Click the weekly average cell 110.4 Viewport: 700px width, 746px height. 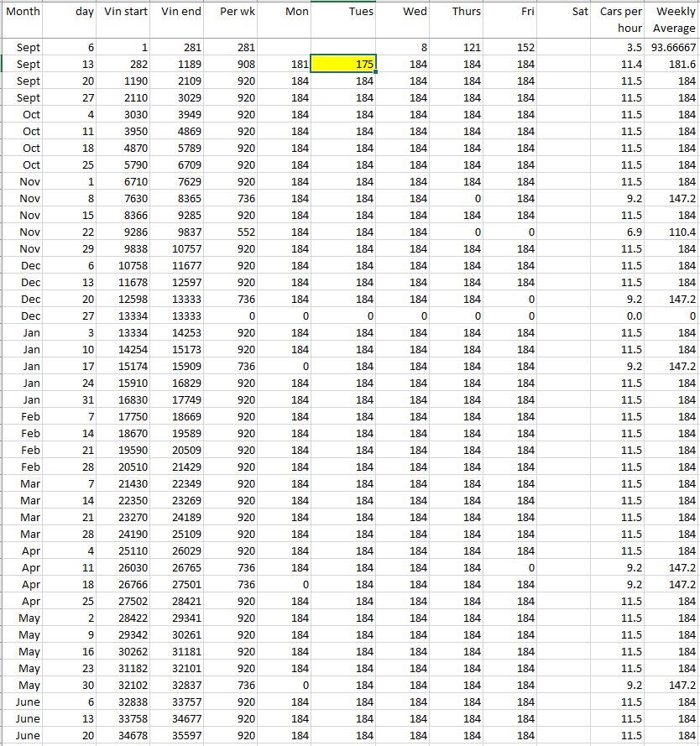pyautogui.click(x=675, y=232)
